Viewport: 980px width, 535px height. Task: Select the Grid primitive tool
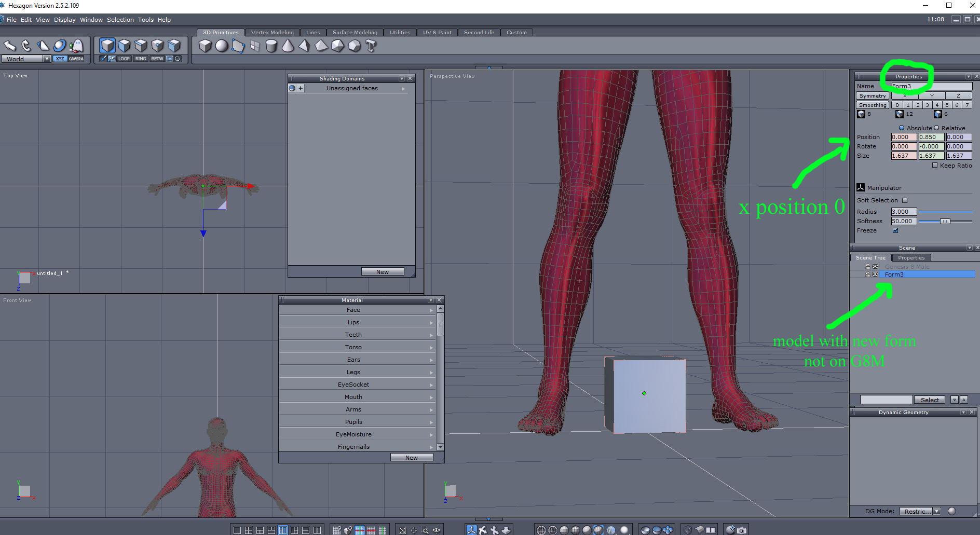(x=255, y=46)
